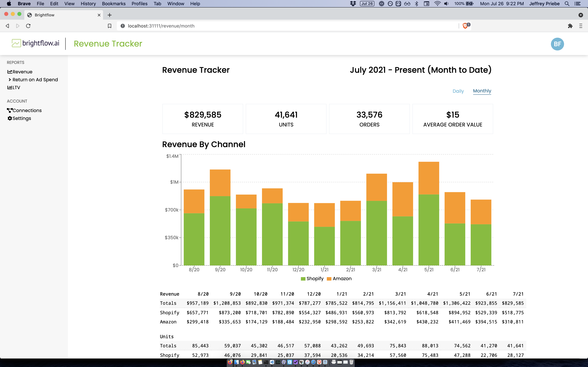The image size is (588, 367).
Task: Click the tab search dropdown arrow
Action: [581, 15]
